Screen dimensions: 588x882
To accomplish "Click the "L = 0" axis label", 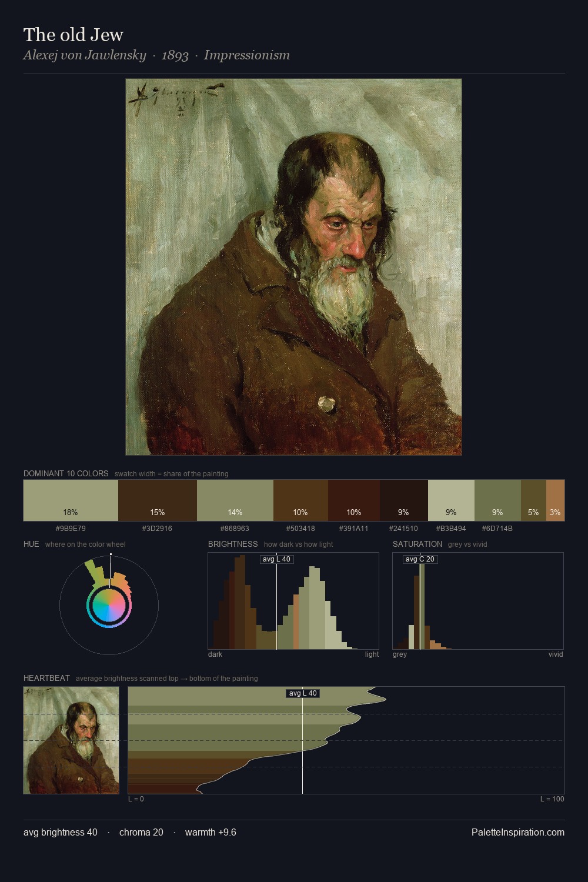I will click(136, 799).
